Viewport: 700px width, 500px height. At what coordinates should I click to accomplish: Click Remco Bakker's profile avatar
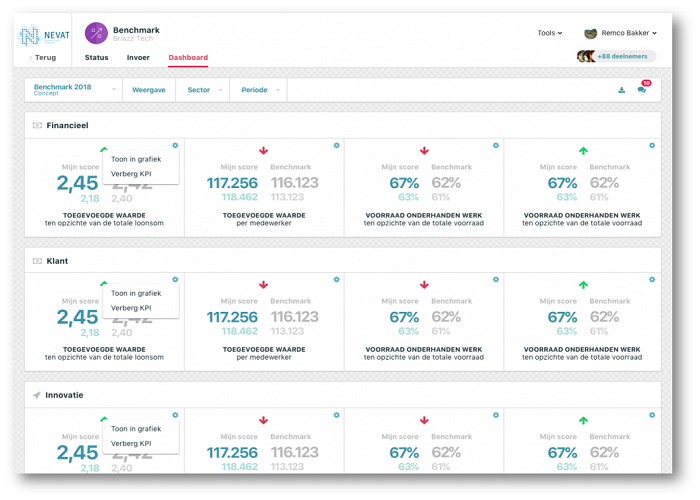[591, 33]
